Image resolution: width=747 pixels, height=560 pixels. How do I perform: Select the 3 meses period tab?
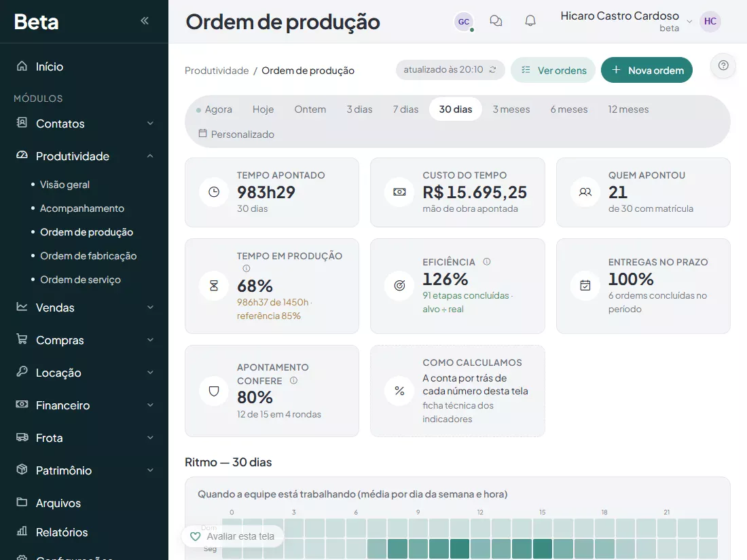coord(511,109)
